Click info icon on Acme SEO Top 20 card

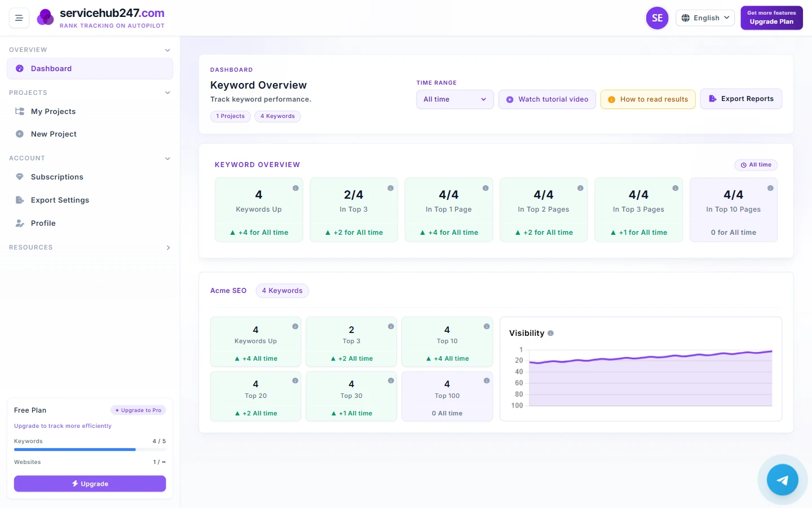click(295, 380)
